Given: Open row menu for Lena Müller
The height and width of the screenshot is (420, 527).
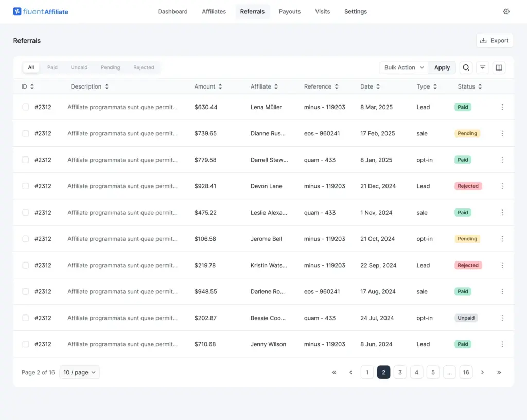Looking at the screenshot, I should pyautogui.click(x=502, y=107).
